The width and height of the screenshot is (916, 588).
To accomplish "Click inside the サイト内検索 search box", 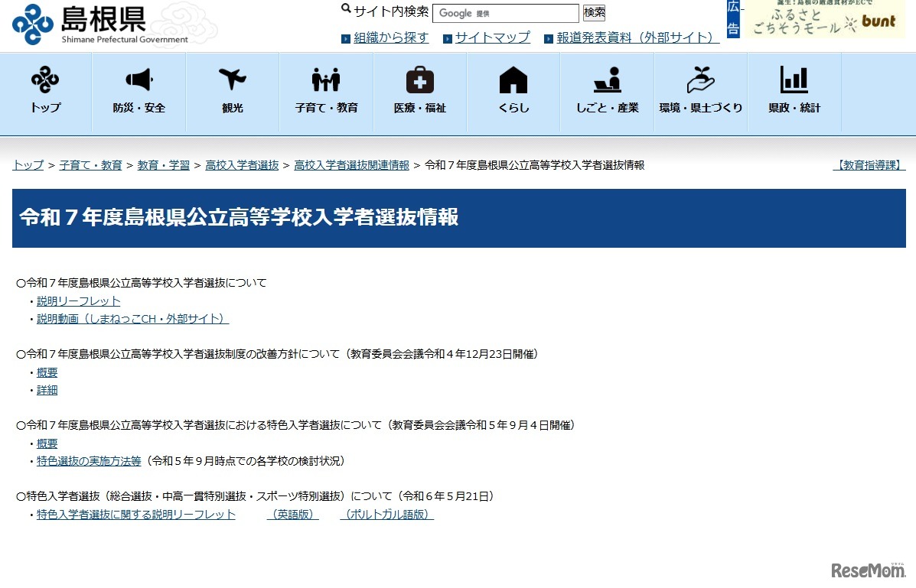I will point(506,13).
